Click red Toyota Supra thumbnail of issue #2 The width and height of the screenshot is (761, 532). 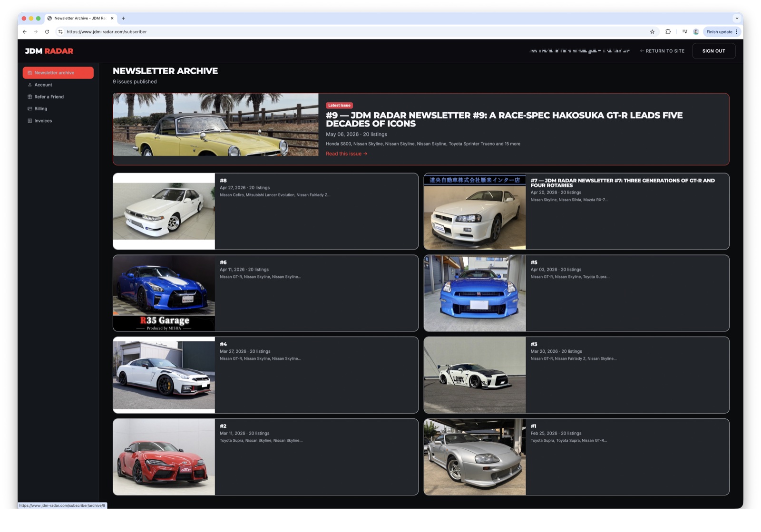point(164,457)
